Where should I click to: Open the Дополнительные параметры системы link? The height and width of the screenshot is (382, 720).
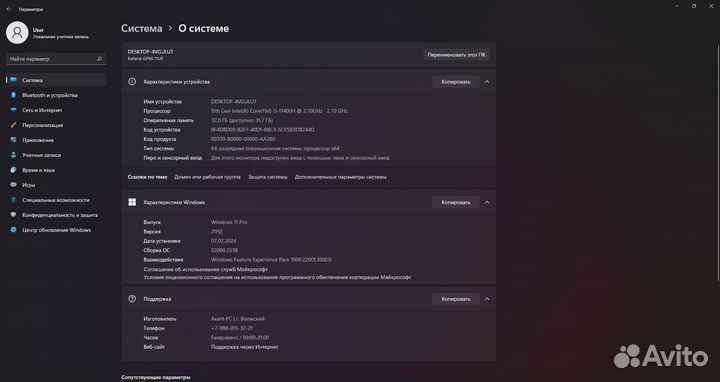tap(340, 177)
